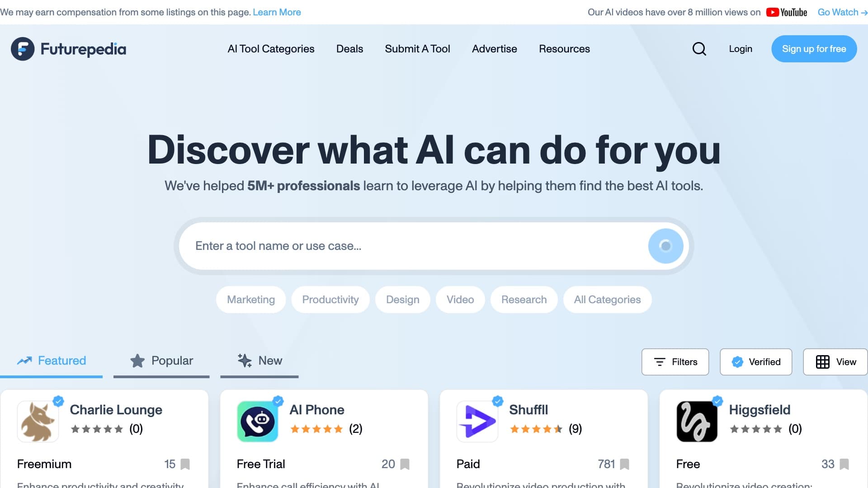The width and height of the screenshot is (868, 488).
Task: Change layout with the View button
Action: pyautogui.click(x=835, y=362)
